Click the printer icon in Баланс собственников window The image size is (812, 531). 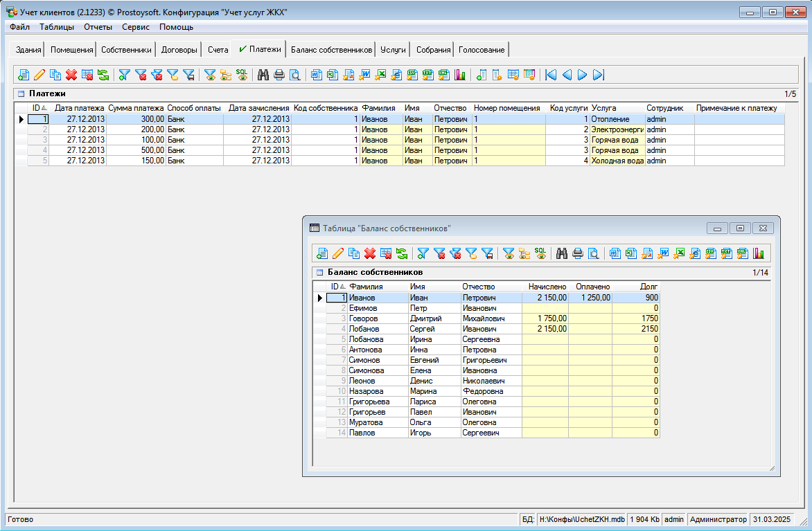[x=578, y=253]
